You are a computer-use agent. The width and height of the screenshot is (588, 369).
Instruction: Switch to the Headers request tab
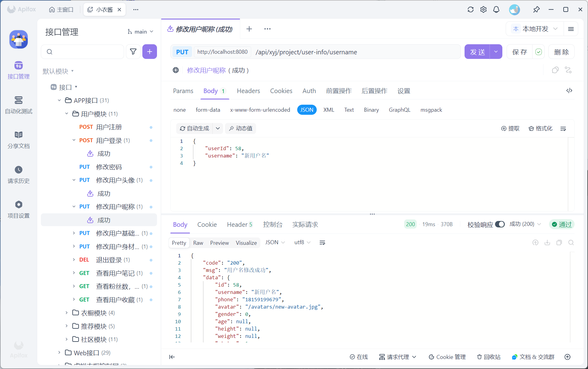(248, 91)
